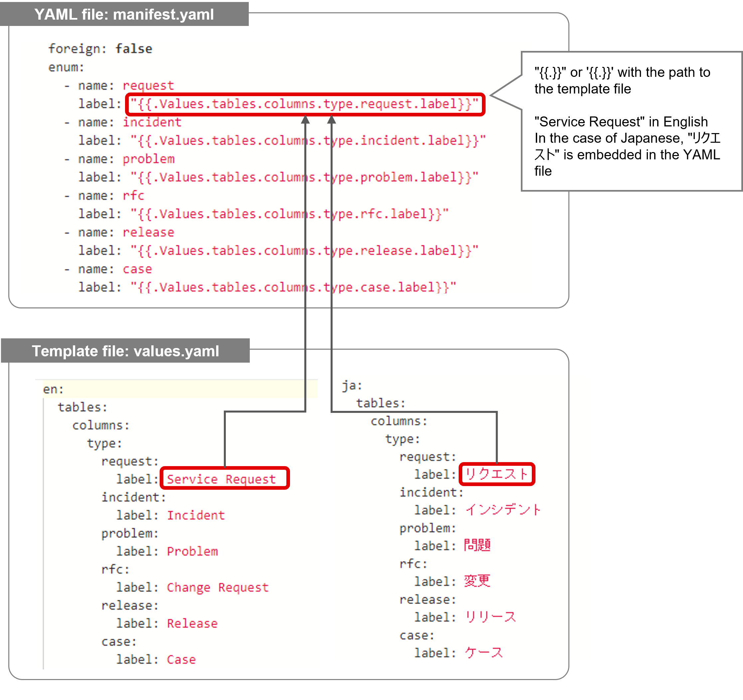Select the Japanese case label ケース
The height and width of the screenshot is (700, 743).
(x=484, y=652)
